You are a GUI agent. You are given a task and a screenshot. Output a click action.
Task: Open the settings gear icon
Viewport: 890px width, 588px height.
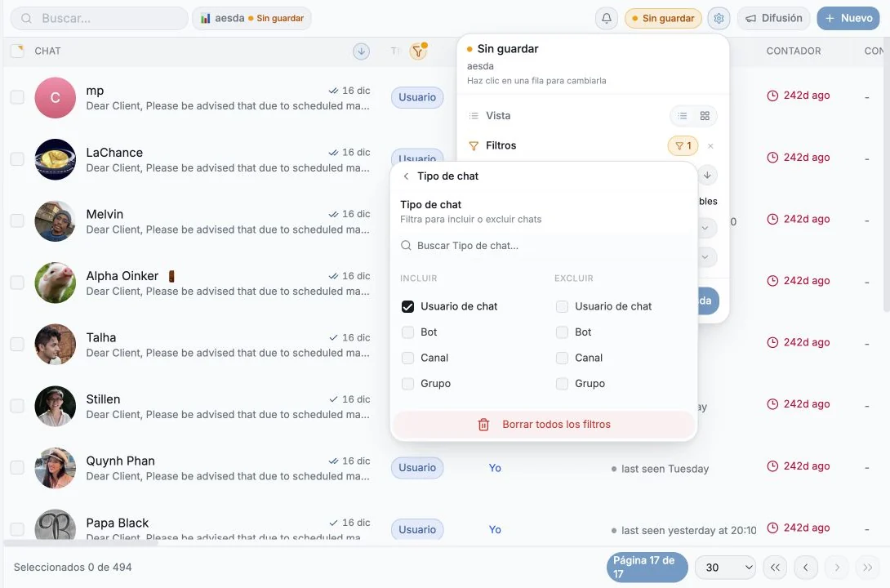719,18
